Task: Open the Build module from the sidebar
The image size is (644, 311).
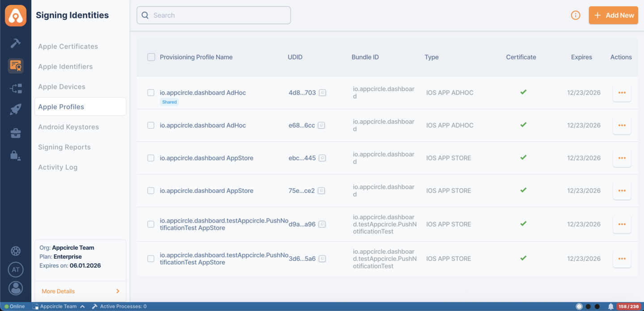Action: tap(16, 43)
